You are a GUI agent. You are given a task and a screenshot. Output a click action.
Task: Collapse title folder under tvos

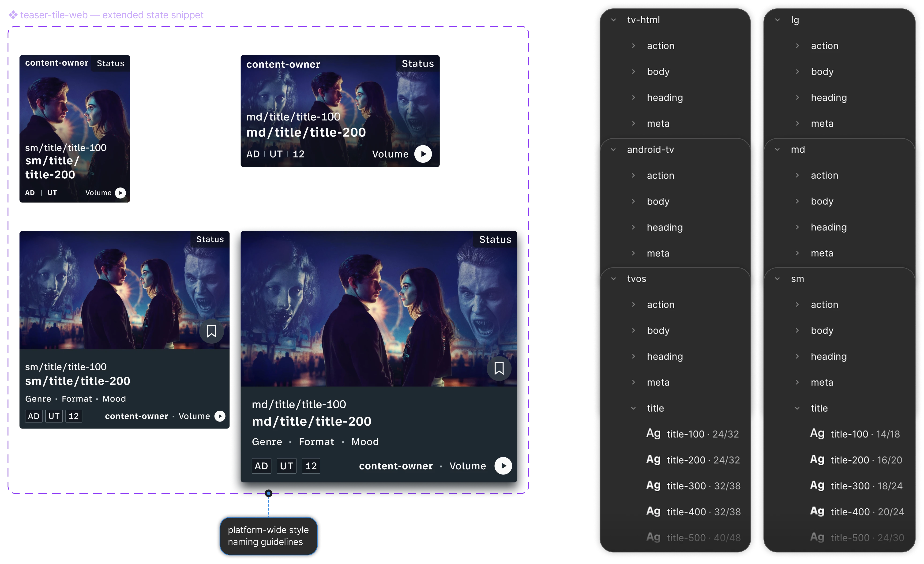click(x=633, y=408)
